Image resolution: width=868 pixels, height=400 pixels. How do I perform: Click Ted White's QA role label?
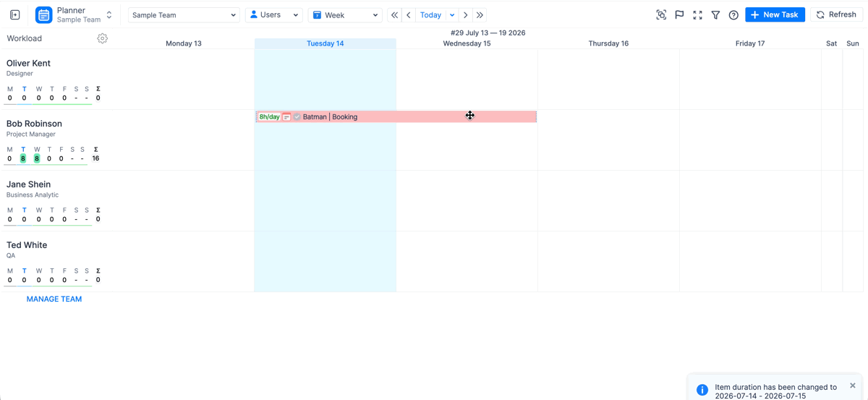(11, 256)
